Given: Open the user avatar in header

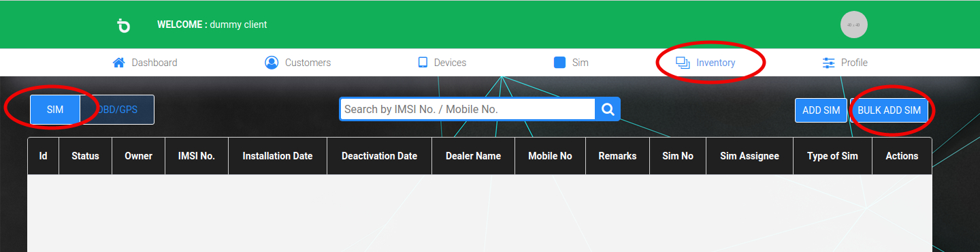Looking at the screenshot, I should (853, 25).
